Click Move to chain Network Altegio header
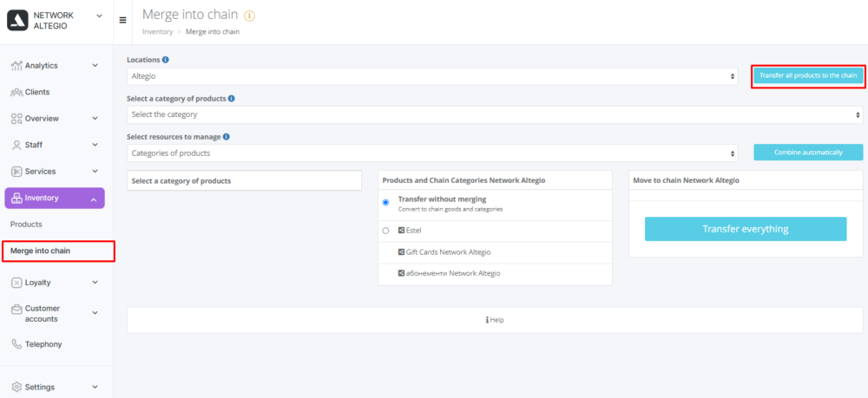The image size is (868, 398). (x=746, y=180)
